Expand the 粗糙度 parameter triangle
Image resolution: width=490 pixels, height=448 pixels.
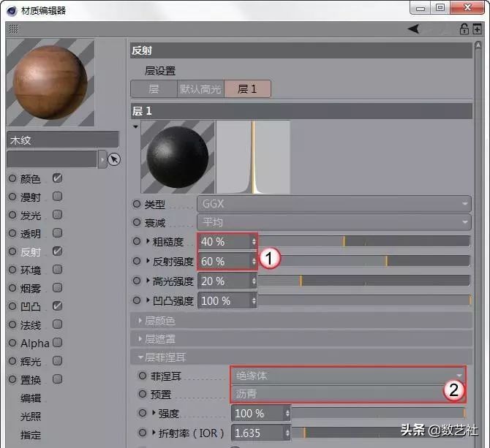pos(148,241)
